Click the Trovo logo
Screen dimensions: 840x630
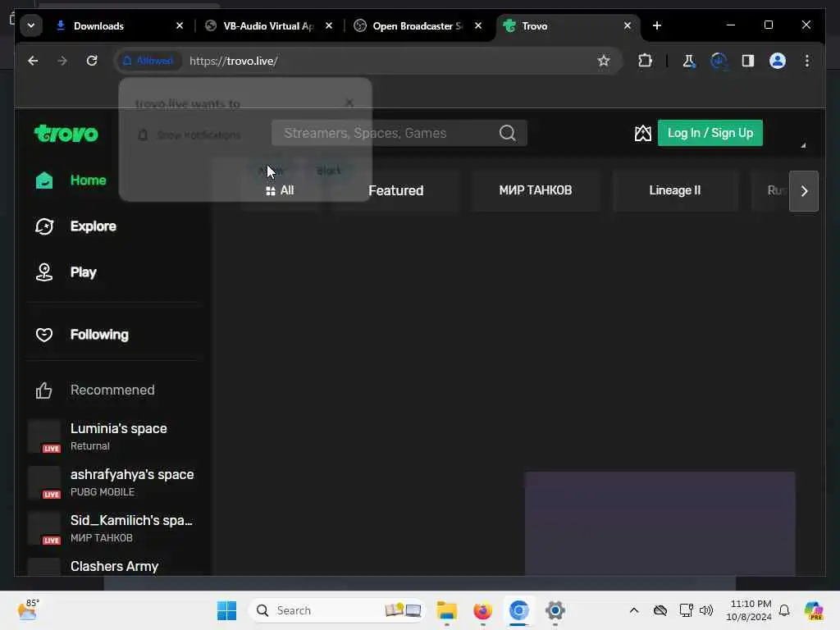click(x=66, y=134)
